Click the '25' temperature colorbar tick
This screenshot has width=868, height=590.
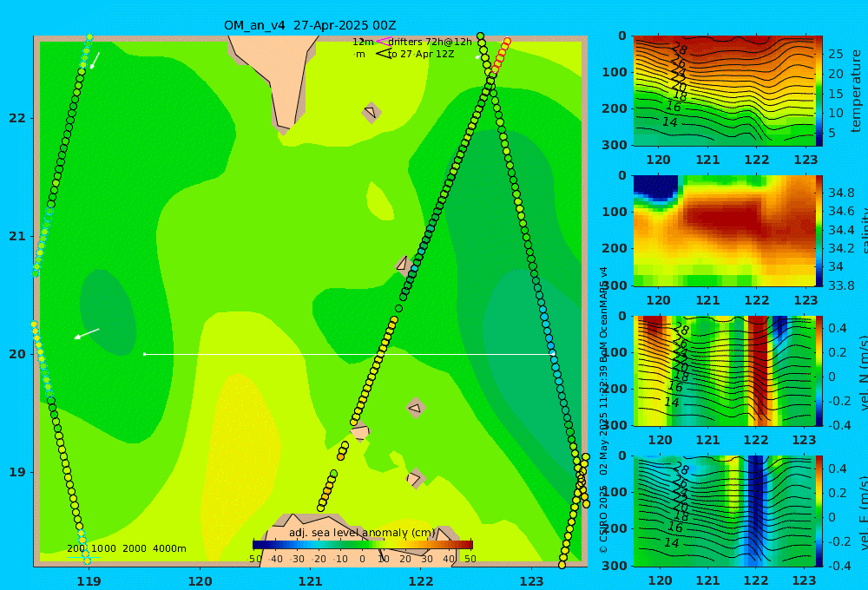click(835, 55)
